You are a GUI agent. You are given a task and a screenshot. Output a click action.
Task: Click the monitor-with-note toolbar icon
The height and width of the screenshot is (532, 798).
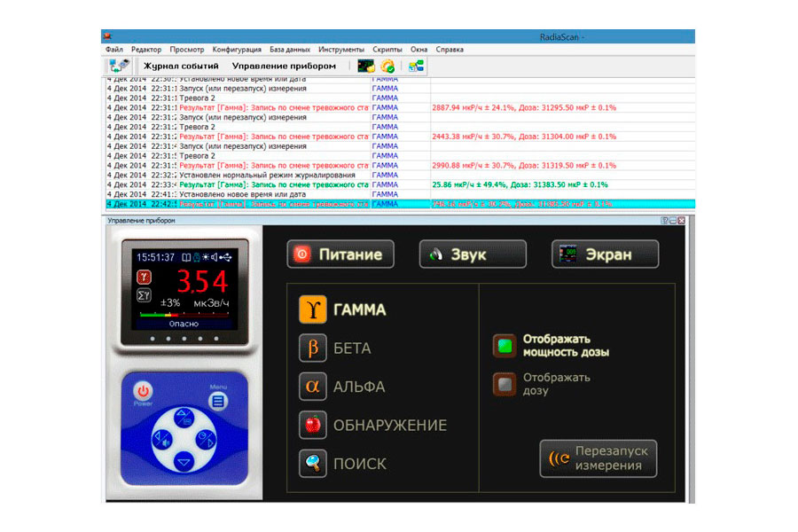pyautogui.click(x=366, y=66)
